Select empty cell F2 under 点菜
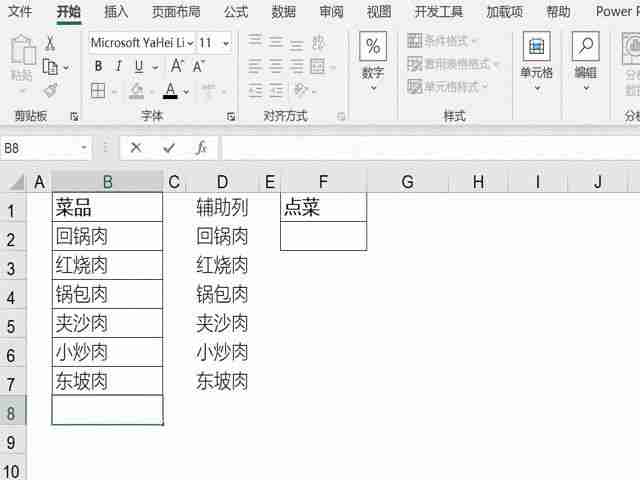Image resolution: width=640 pixels, height=480 pixels. click(x=323, y=236)
